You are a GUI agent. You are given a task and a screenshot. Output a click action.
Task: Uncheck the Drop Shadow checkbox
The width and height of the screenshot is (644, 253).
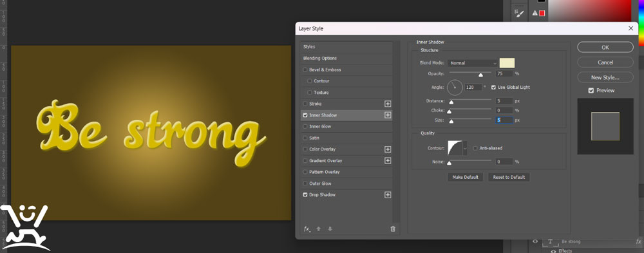click(x=305, y=194)
